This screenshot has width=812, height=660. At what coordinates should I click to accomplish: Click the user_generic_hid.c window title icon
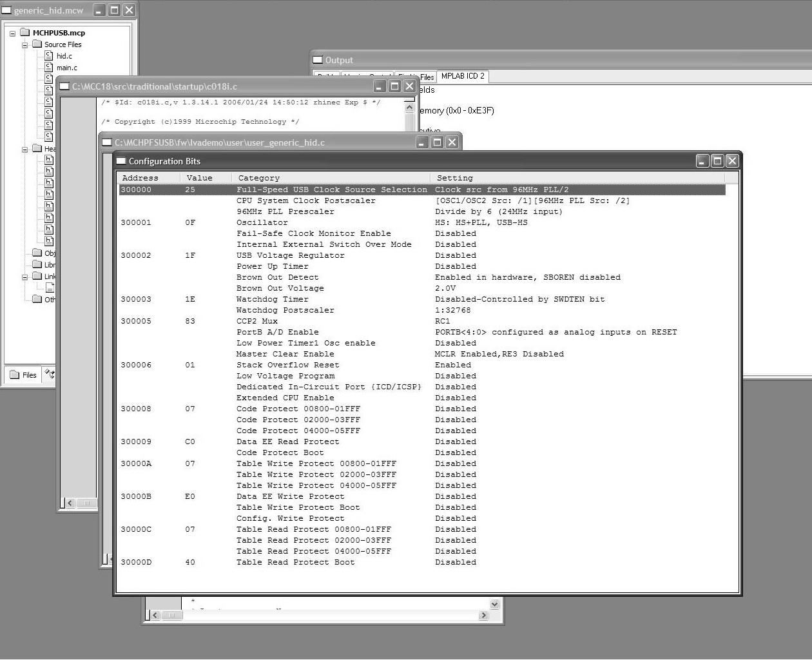108,142
